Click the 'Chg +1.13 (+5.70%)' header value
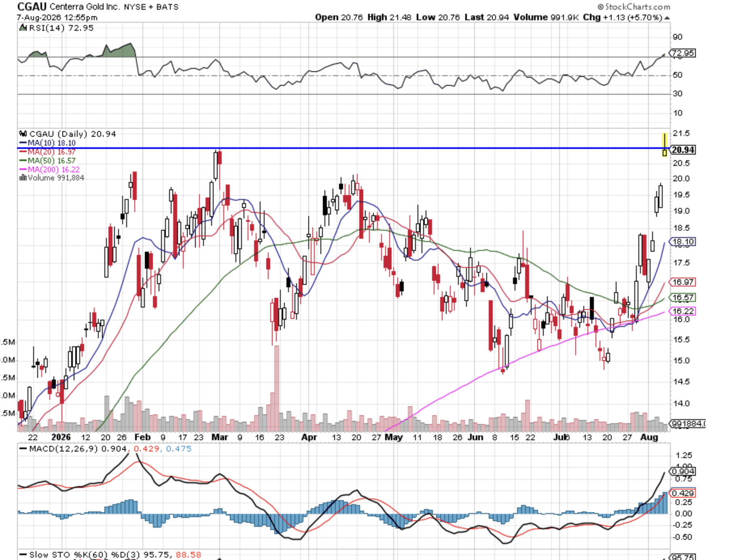 click(623, 17)
